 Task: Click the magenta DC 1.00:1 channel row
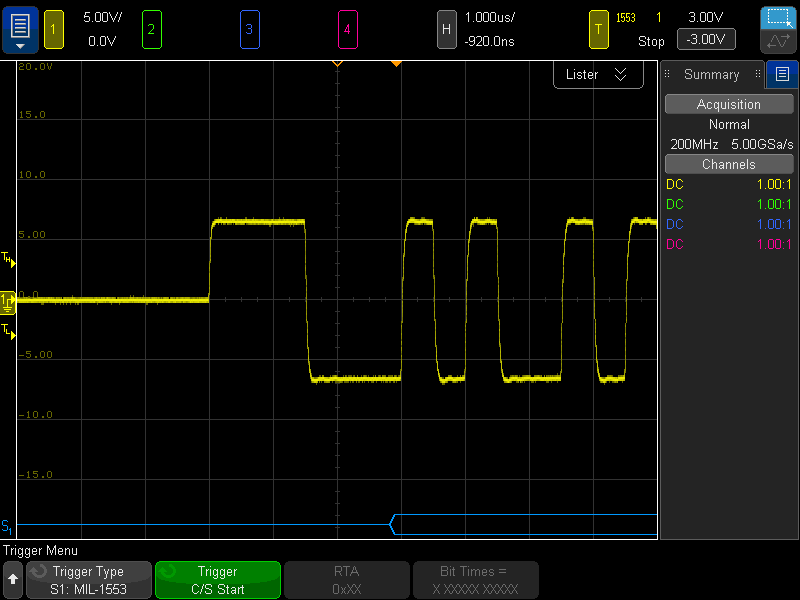(x=729, y=244)
